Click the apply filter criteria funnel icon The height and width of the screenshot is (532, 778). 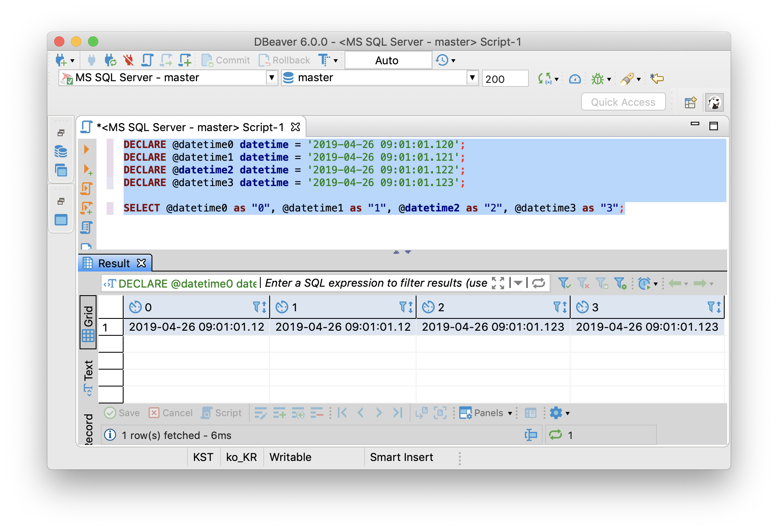564,283
